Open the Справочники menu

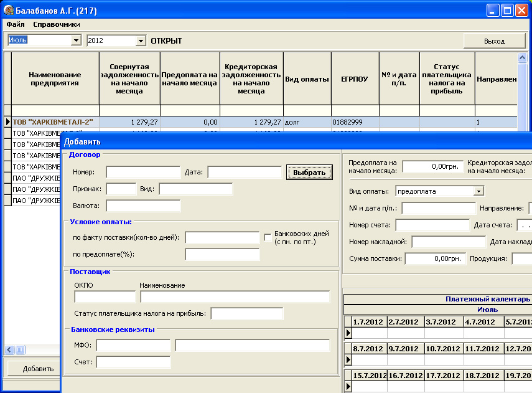[57, 24]
